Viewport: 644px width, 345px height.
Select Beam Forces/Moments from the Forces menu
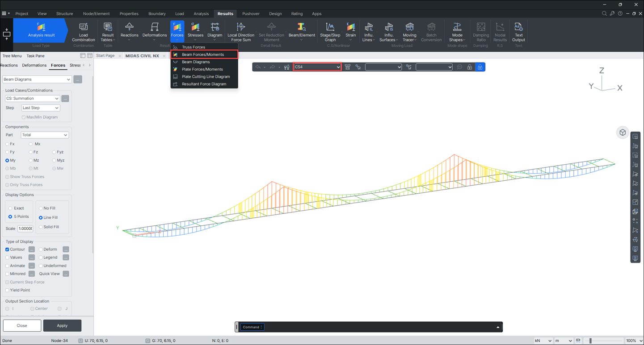tap(204, 54)
